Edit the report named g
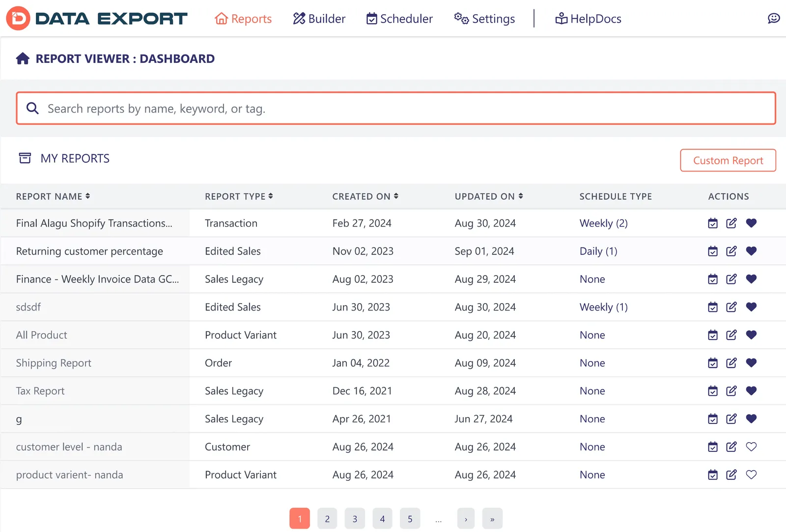 [731, 420]
